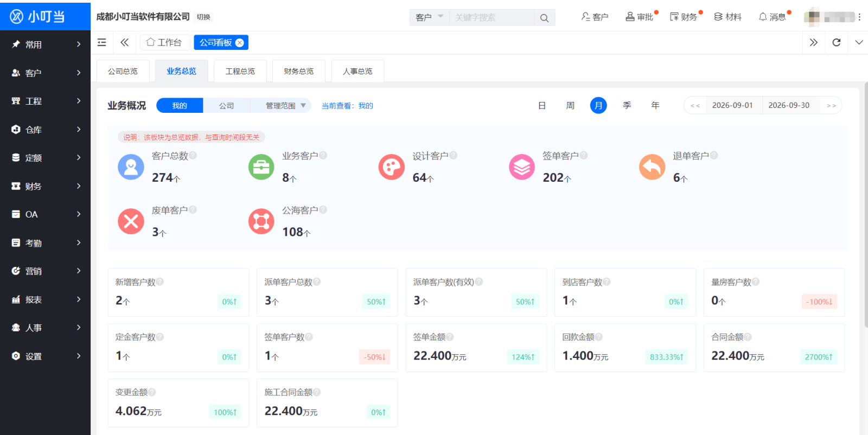Viewport: 868px width, 435px height.
Task: Click the search magnifier icon
Action: 544,18
